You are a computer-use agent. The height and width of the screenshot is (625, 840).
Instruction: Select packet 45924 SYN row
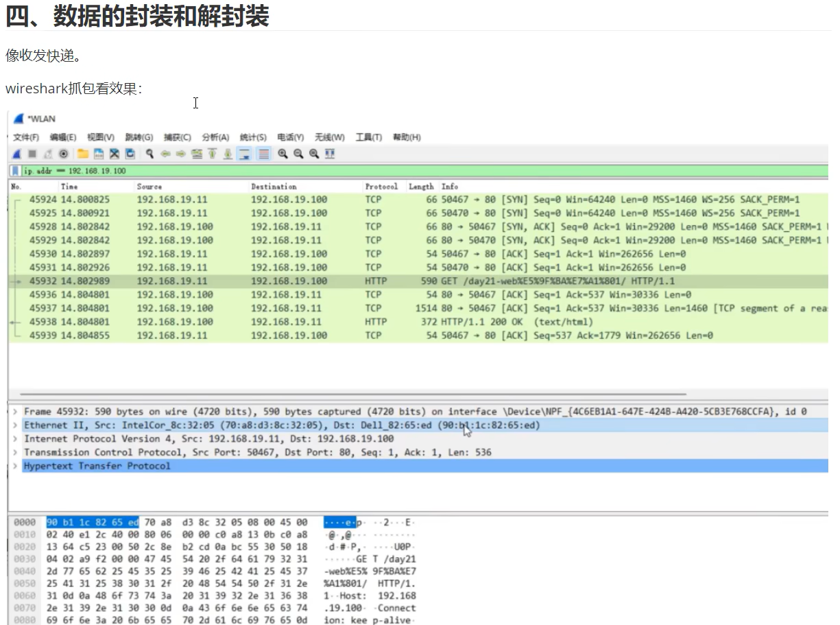[418, 200]
